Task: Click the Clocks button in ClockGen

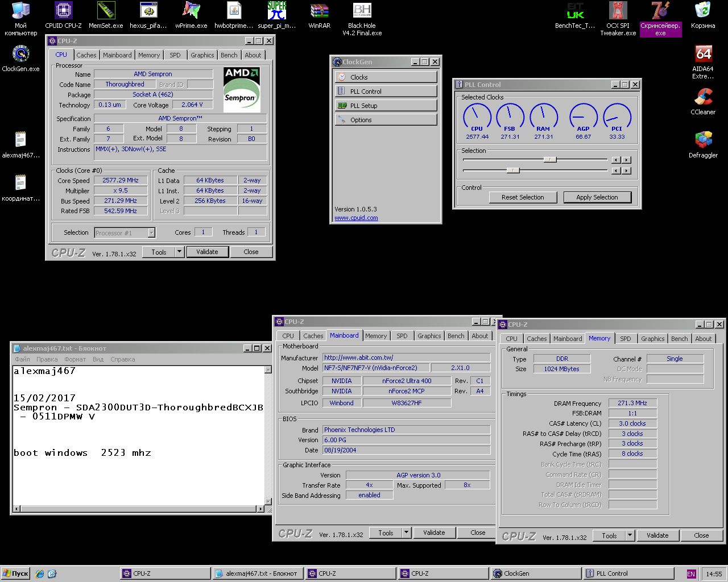Action: tap(386, 77)
